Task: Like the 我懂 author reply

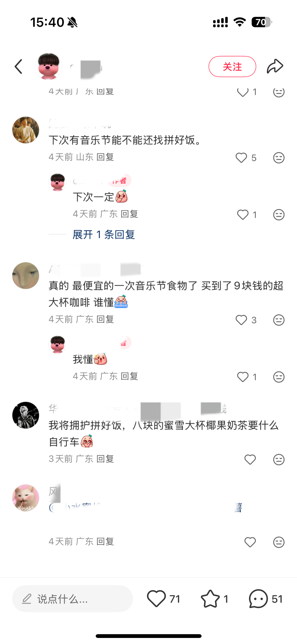Action: (x=243, y=377)
